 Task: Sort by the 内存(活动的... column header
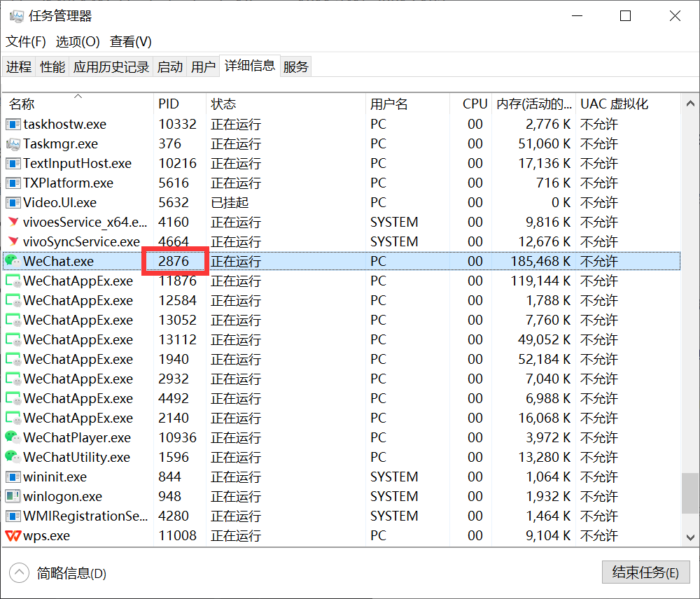pos(533,104)
